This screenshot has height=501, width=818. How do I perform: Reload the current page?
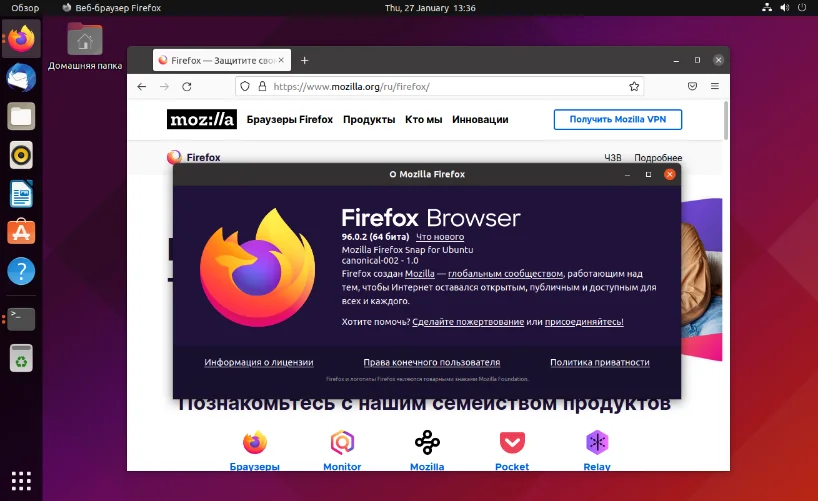coord(187,87)
